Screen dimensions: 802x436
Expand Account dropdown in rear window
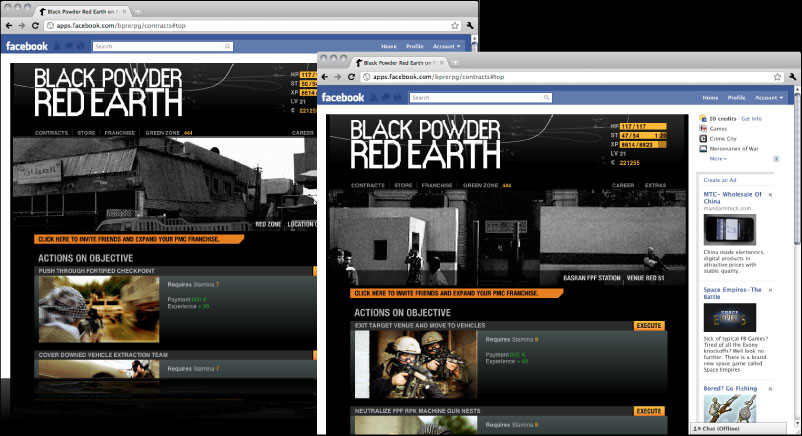[447, 46]
